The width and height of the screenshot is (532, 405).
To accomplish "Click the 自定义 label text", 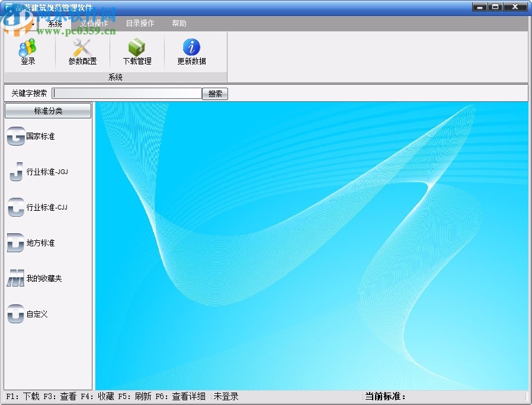I will 37,314.
